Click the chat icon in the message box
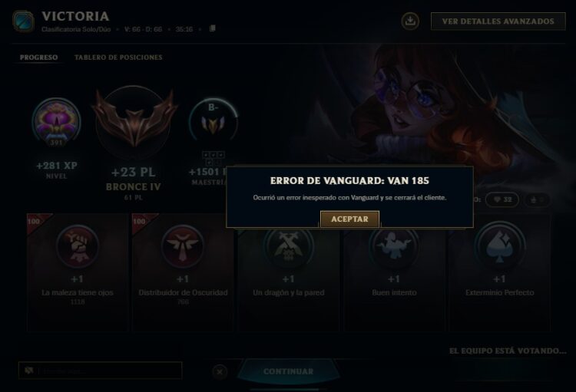Image resolution: width=576 pixels, height=392 pixels. pos(29,371)
